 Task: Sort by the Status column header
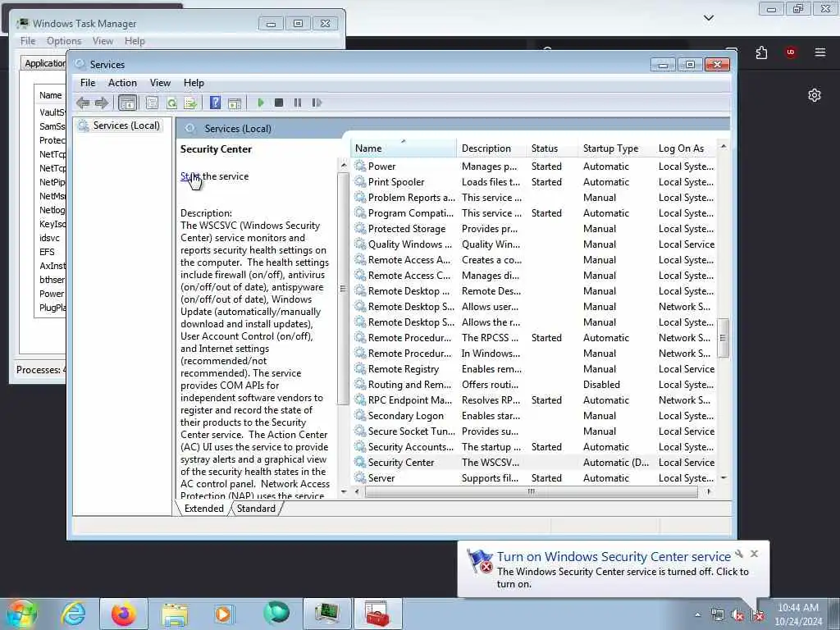(x=552, y=148)
